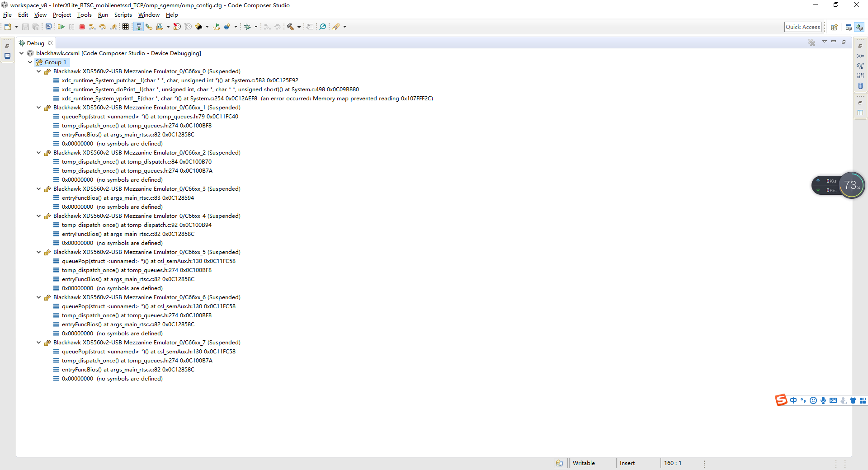
Task: Open the Build hammer dropdown arrow
Action: (299, 27)
